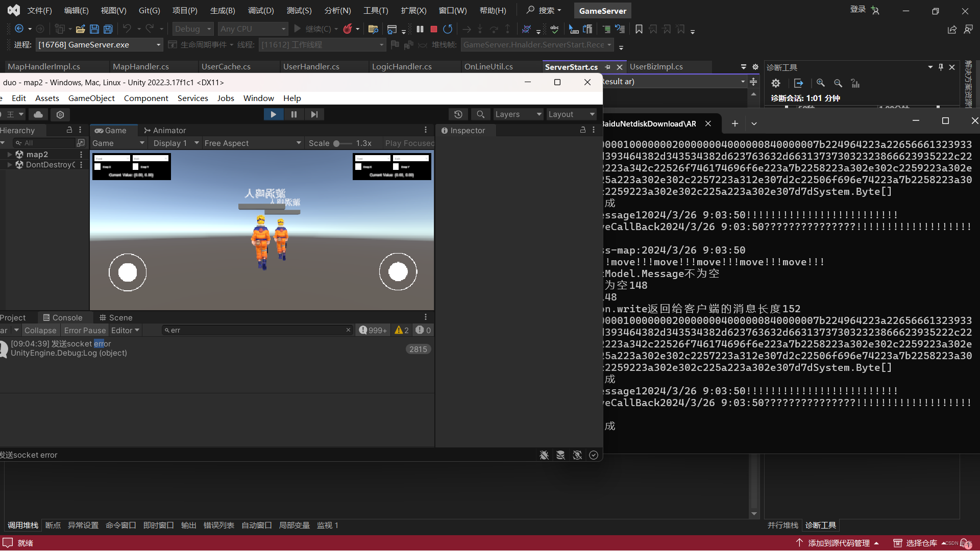This screenshot has height=551, width=980.
Task: Click Visual Studio Save icon
Action: pos(94,29)
